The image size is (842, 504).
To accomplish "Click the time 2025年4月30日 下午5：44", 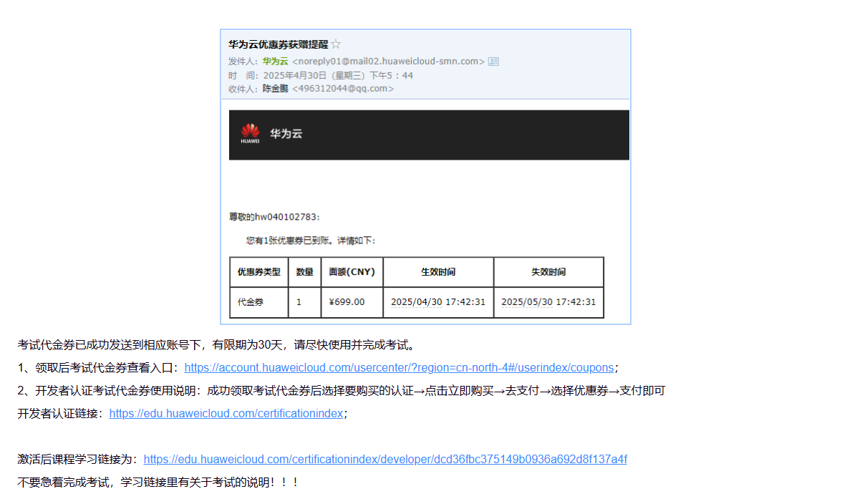I will (x=338, y=76).
